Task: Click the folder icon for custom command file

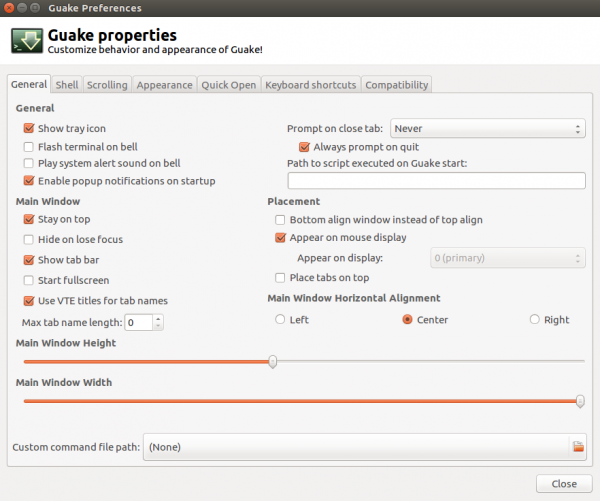Action: (x=577, y=446)
